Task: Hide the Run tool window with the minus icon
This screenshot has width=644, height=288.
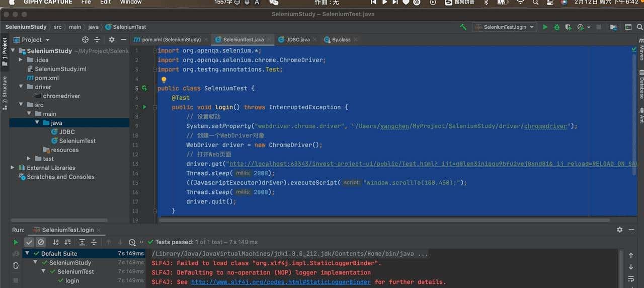Action: [x=632, y=230]
